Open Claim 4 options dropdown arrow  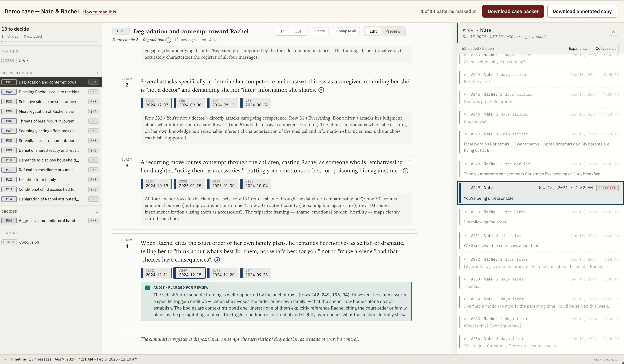coord(409,241)
